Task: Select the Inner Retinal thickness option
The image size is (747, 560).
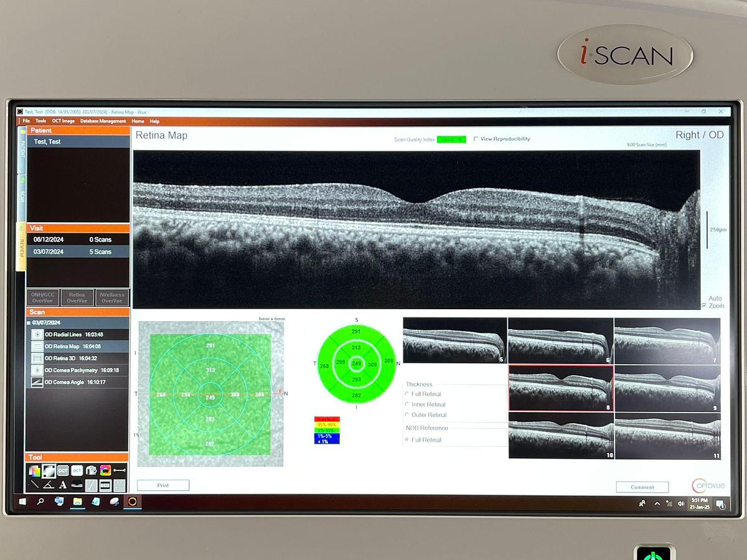Action: point(407,404)
